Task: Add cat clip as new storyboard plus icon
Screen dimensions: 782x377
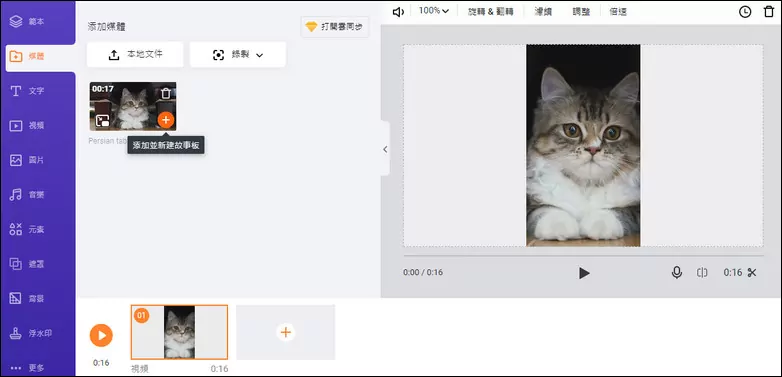Action: point(166,120)
